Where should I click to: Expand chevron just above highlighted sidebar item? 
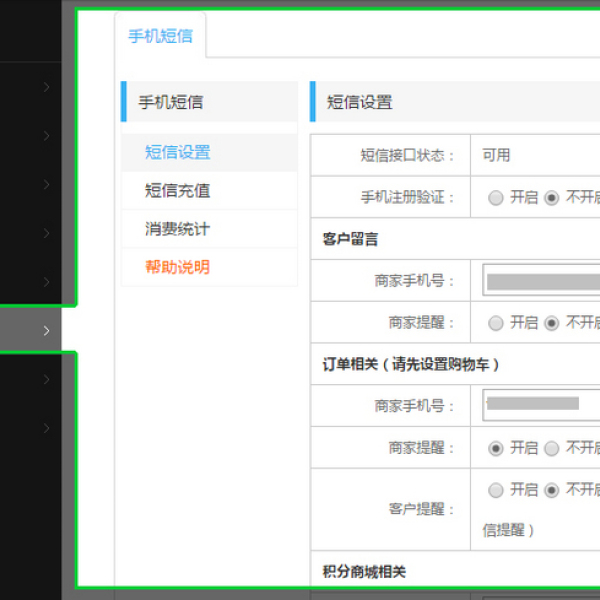click(46, 282)
